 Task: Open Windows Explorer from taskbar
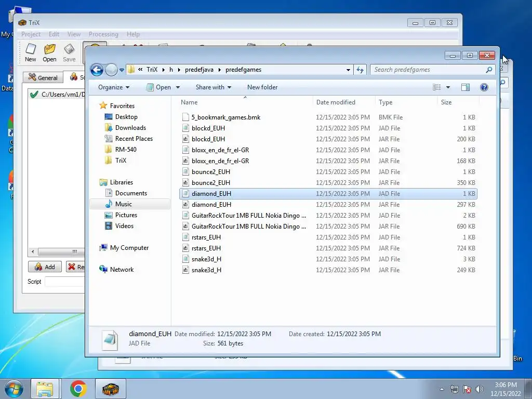click(x=45, y=389)
